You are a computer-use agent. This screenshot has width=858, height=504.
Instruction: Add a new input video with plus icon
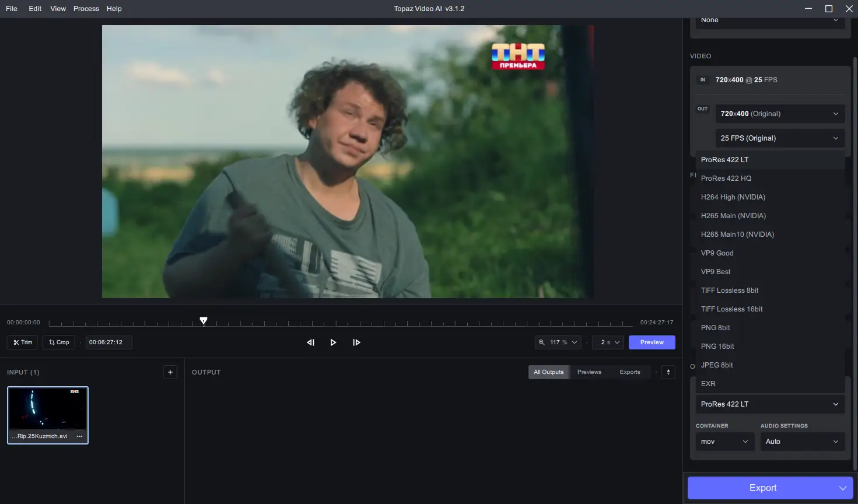(170, 372)
